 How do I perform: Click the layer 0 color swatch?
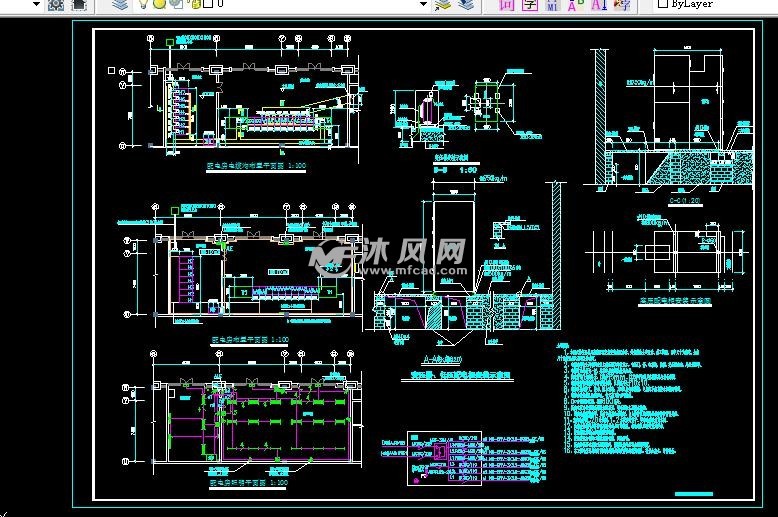(x=208, y=4)
